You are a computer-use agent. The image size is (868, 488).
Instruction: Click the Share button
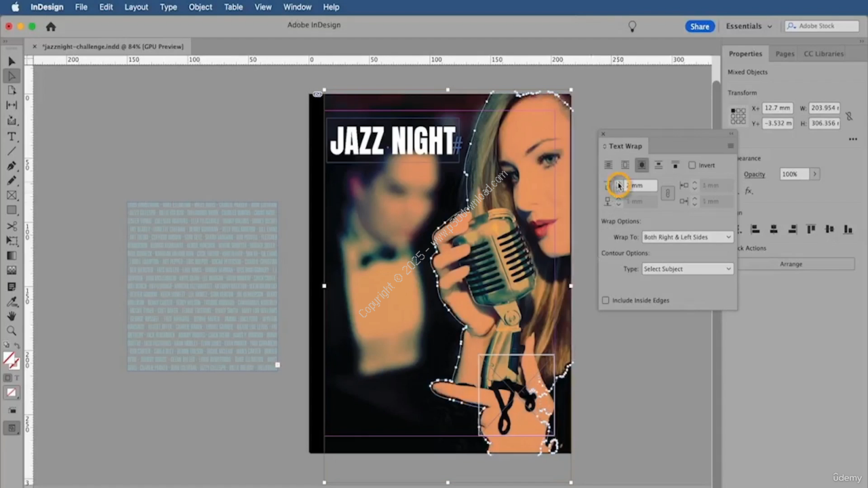click(699, 26)
